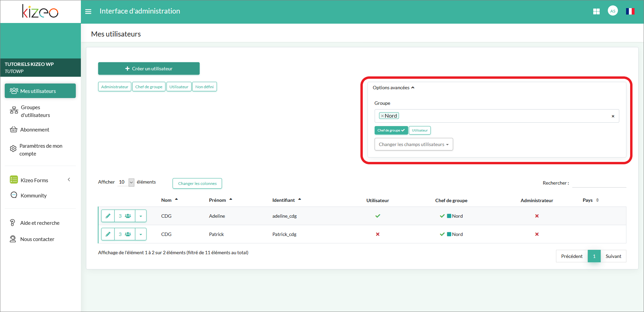Click Changer les colonnes button
This screenshot has width=644, height=312.
tap(197, 184)
